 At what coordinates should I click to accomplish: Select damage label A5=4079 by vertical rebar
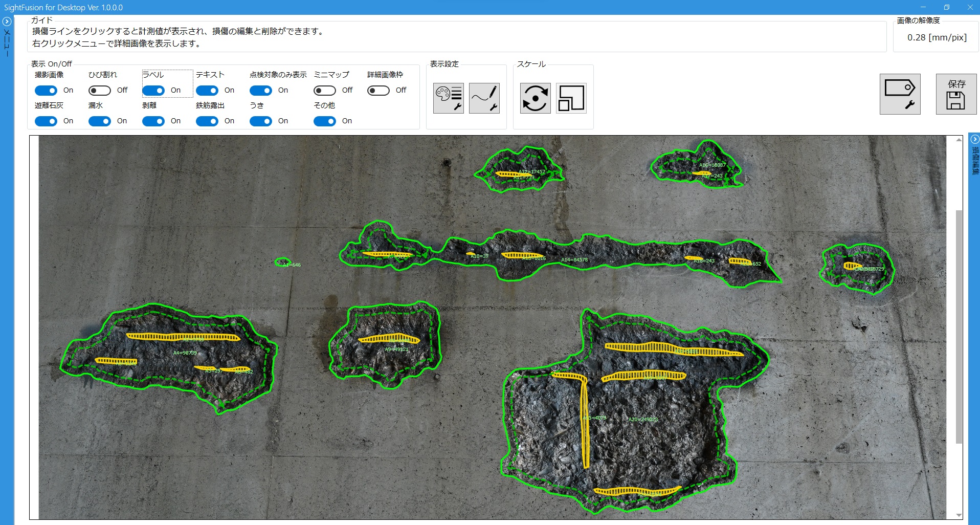pyautogui.click(x=594, y=418)
